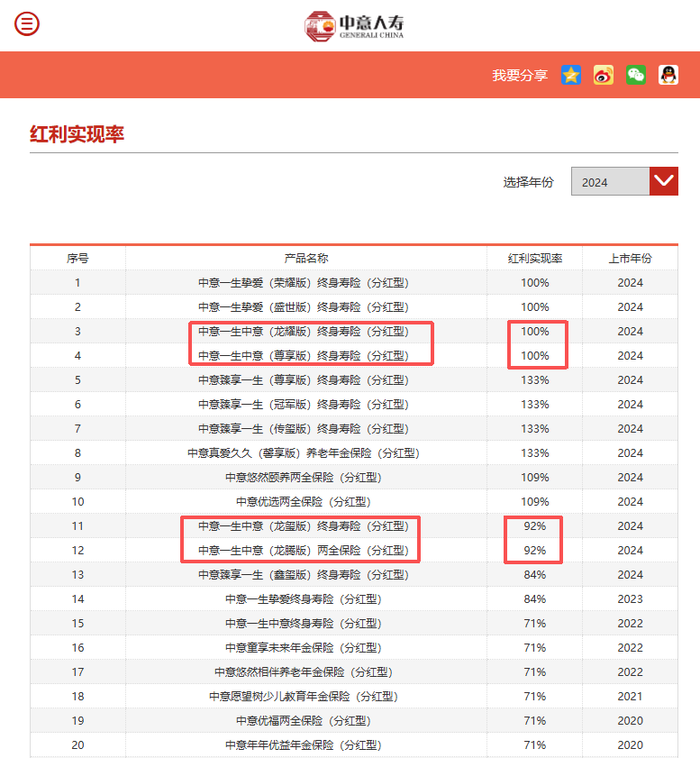The image size is (700, 758).
Task: Share page to Weibo
Action: point(604,75)
